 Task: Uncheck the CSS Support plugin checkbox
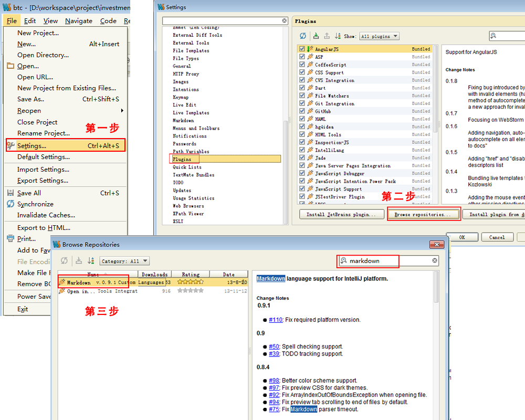pyautogui.click(x=302, y=72)
